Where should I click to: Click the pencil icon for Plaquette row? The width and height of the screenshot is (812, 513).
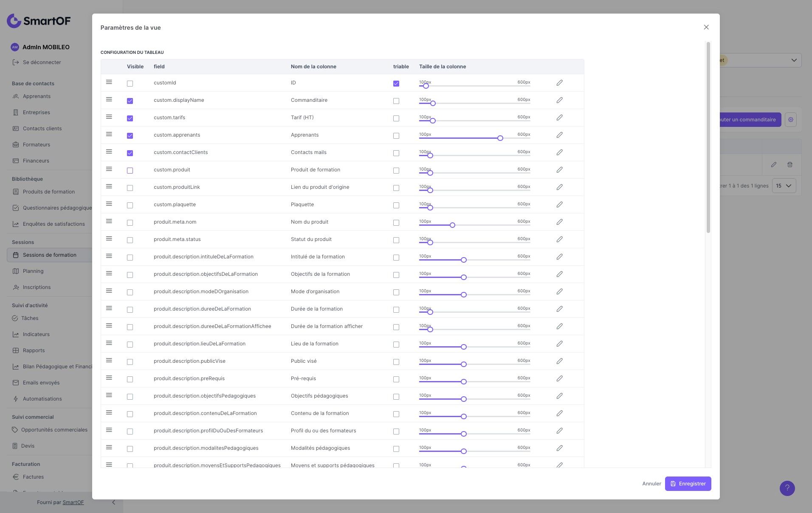coord(559,205)
